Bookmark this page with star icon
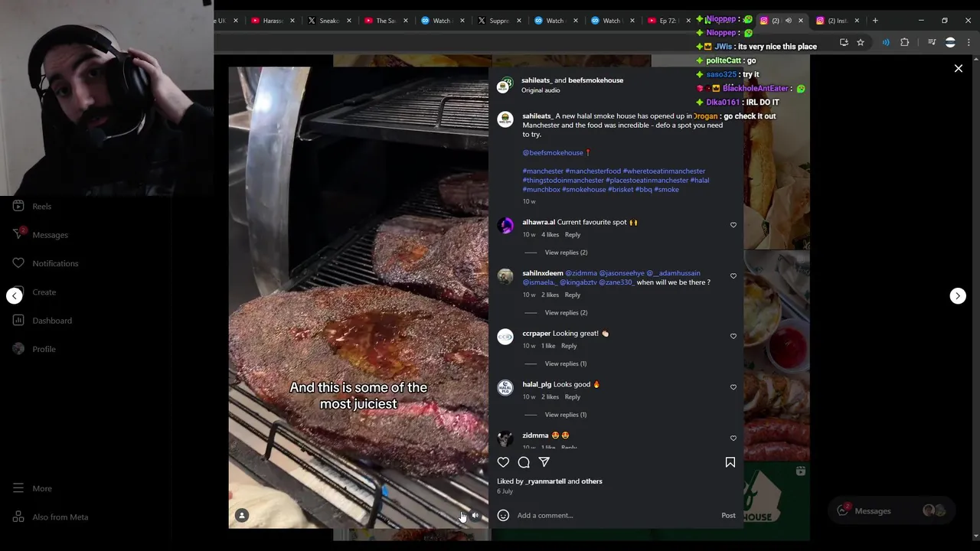The width and height of the screenshot is (980, 551). [x=861, y=43]
